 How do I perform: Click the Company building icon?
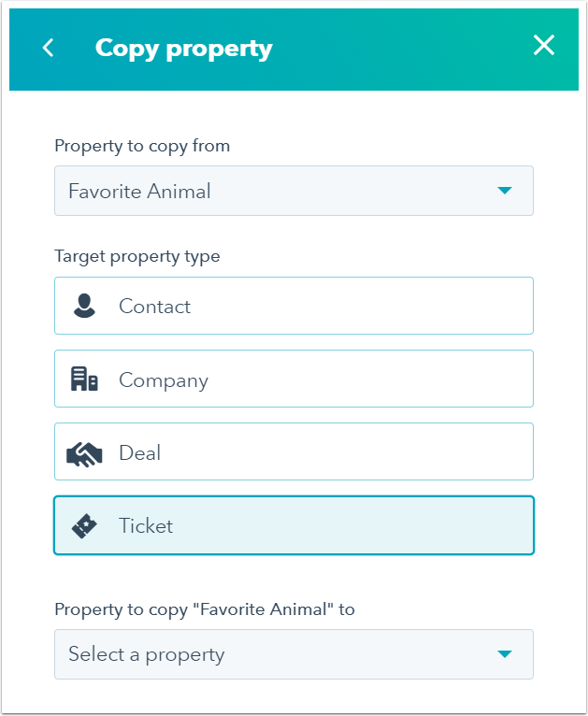point(85,379)
